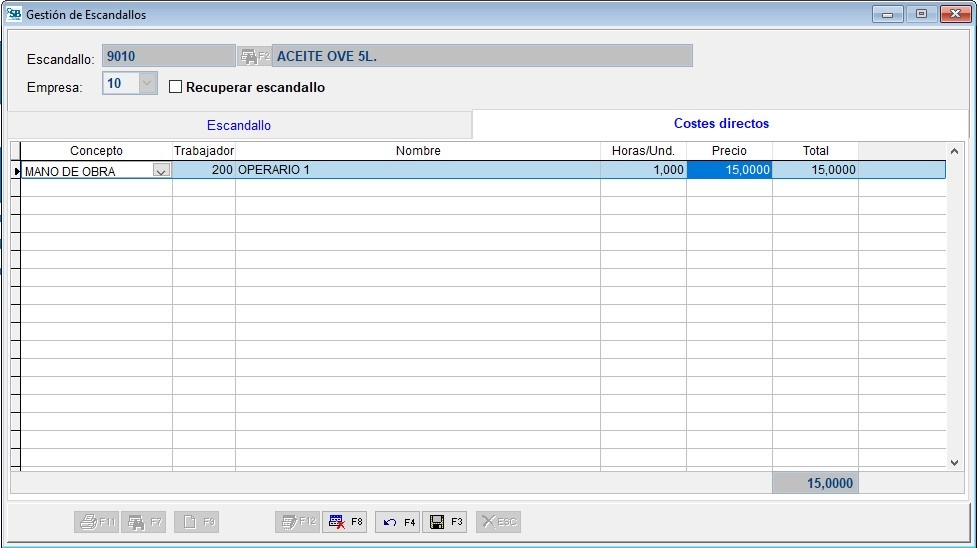Click the F3 save floppy disk icon

[437, 522]
